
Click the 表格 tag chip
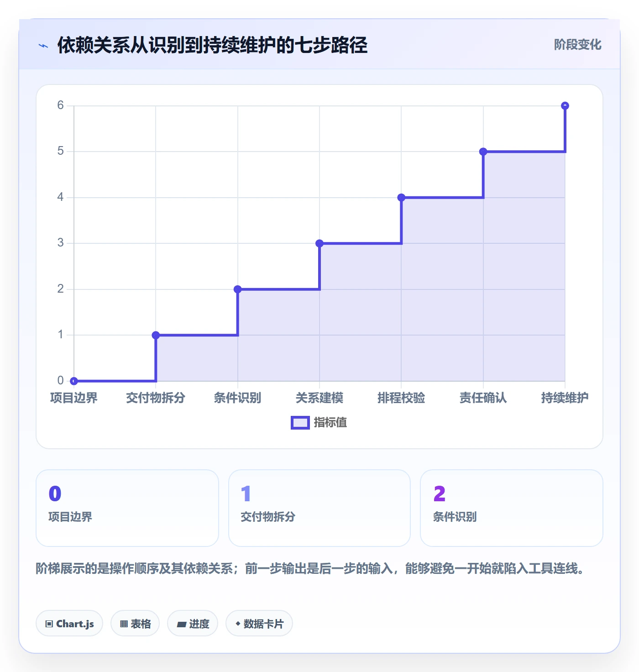pos(135,623)
